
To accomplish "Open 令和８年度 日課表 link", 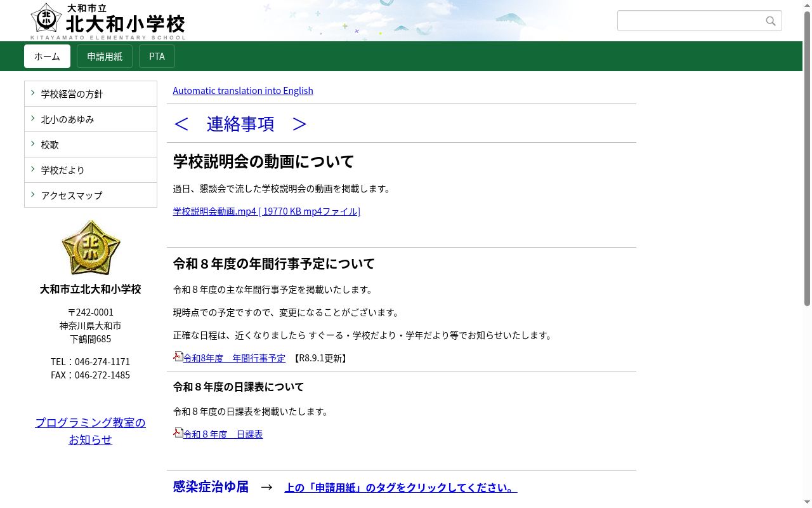I will (223, 434).
